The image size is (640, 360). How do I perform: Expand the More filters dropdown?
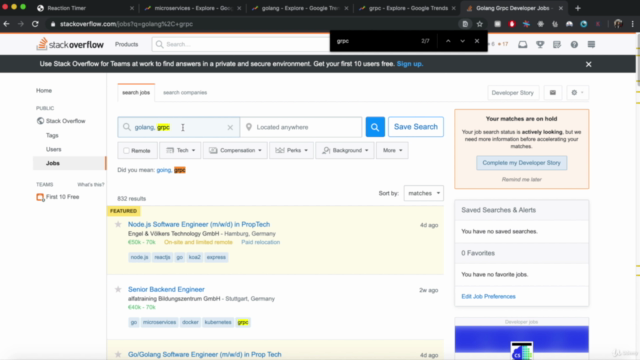point(392,150)
